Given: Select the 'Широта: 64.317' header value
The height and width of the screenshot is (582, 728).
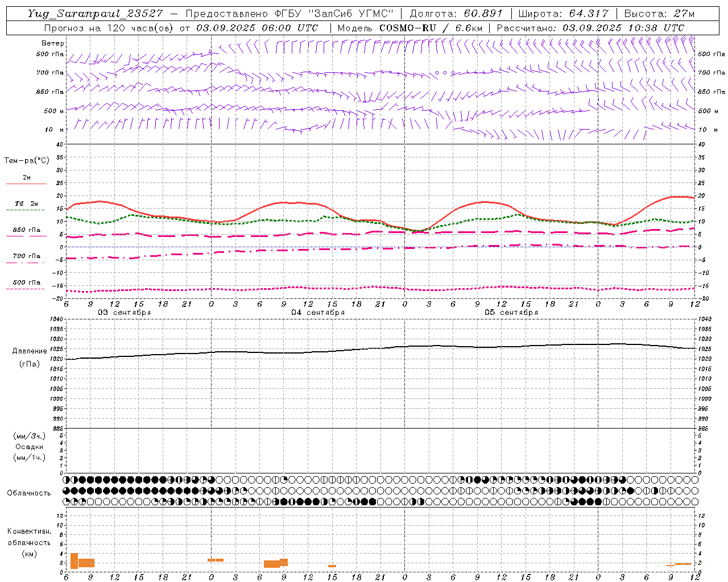Looking at the screenshot, I should click(x=563, y=14).
